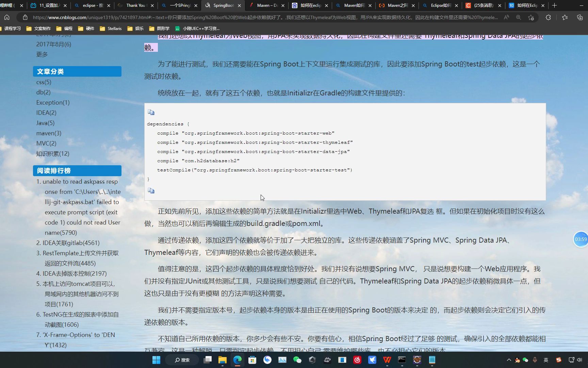This screenshot has height=368, width=588.
Task: Switch to the (25条消息) tab
Action: tap(484, 5)
